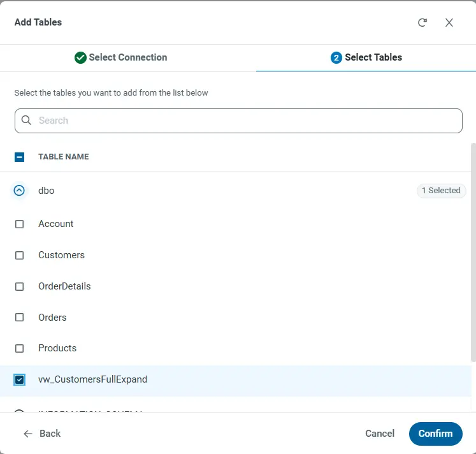Viewport: 476px width, 454px height.
Task: Click the TABLE NAME column header
Action: [x=64, y=157]
